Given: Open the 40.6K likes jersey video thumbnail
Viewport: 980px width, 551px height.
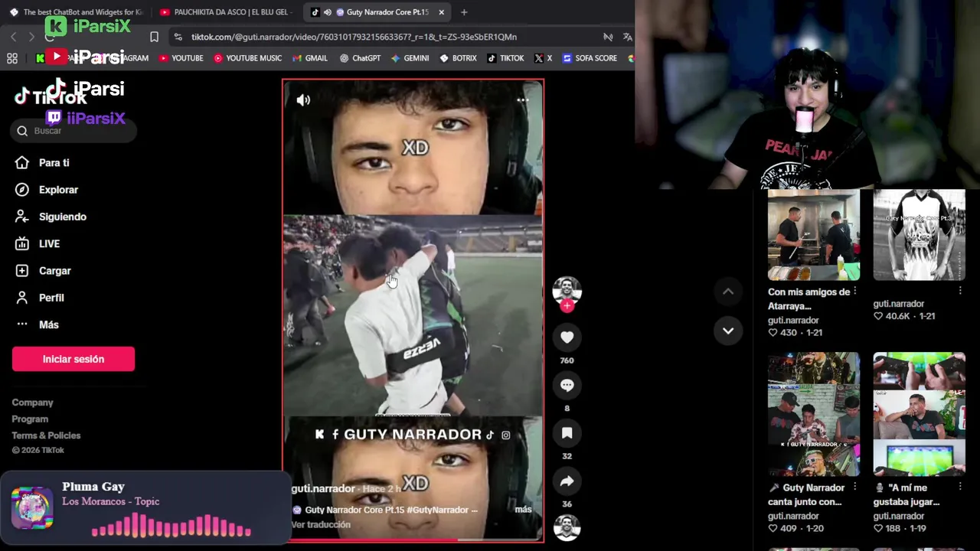Looking at the screenshot, I should pyautogui.click(x=920, y=235).
